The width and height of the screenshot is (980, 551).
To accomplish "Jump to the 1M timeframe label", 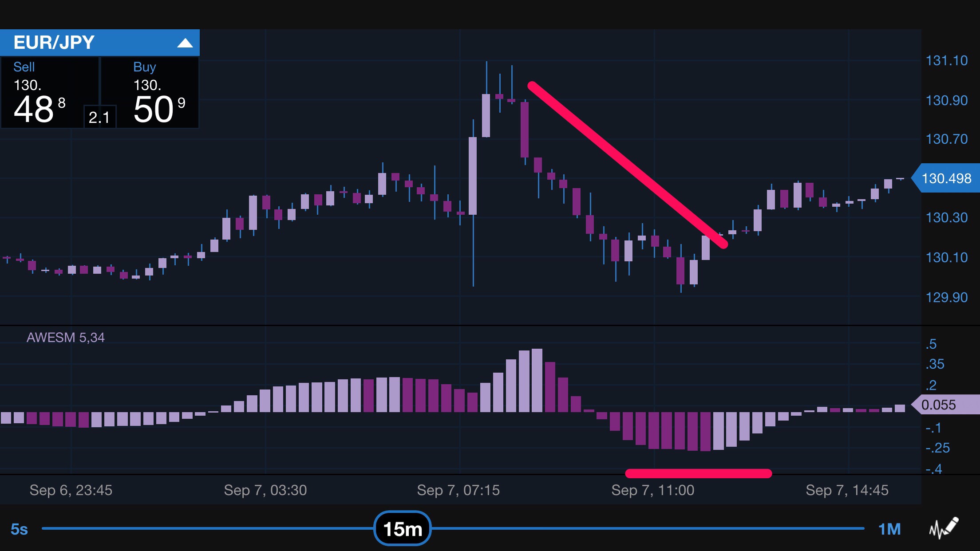I will pyautogui.click(x=889, y=529).
